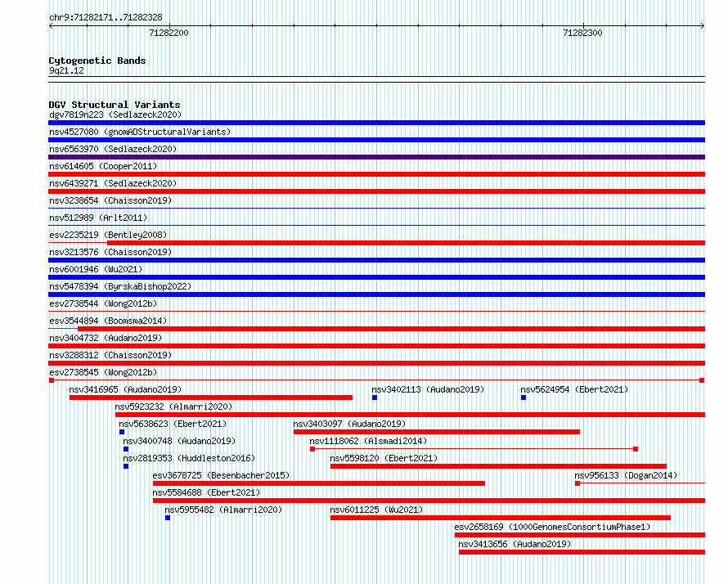728x584 pixels.
Task: Click the small blue marker of nsv5955482
Action: tap(168, 518)
